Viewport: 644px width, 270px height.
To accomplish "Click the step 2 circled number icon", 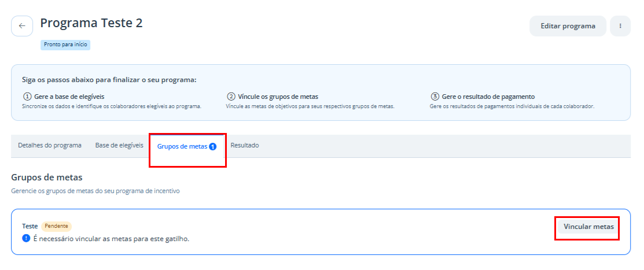I will 231,97.
